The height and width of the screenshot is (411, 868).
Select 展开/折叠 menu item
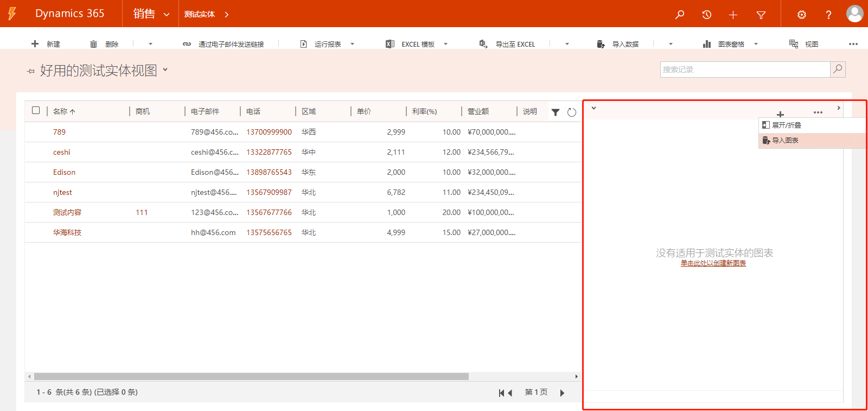(x=812, y=125)
